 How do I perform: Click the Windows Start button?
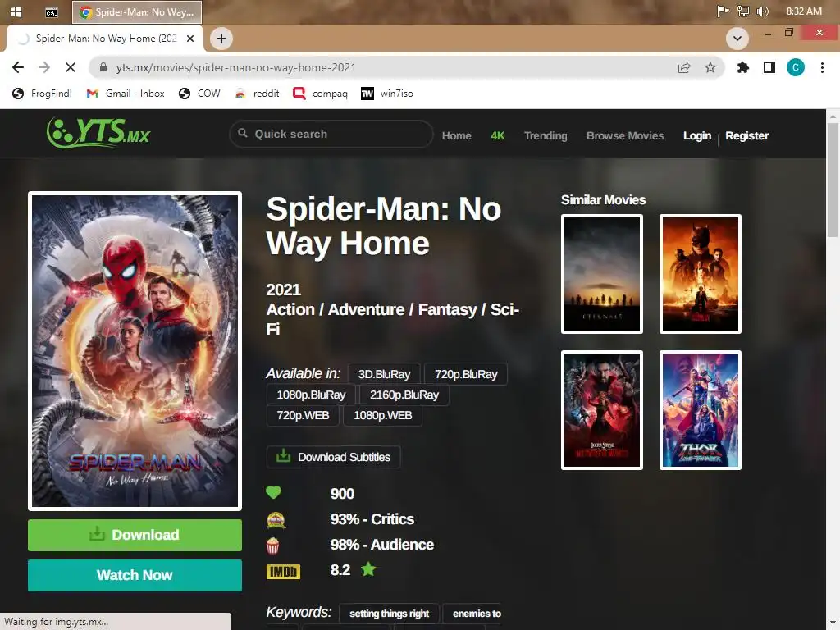[16, 11]
